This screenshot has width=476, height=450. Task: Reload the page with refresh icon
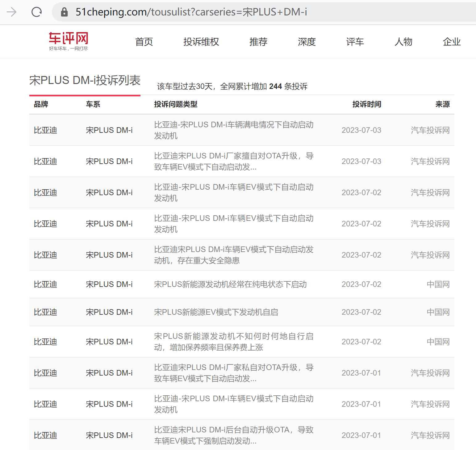click(37, 12)
